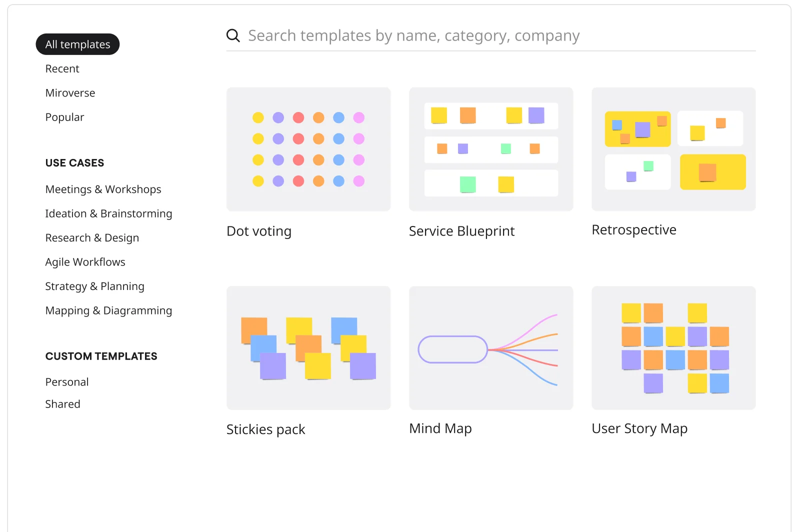Open Shared custom templates
The height and width of the screenshot is (532, 798).
click(62, 404)
